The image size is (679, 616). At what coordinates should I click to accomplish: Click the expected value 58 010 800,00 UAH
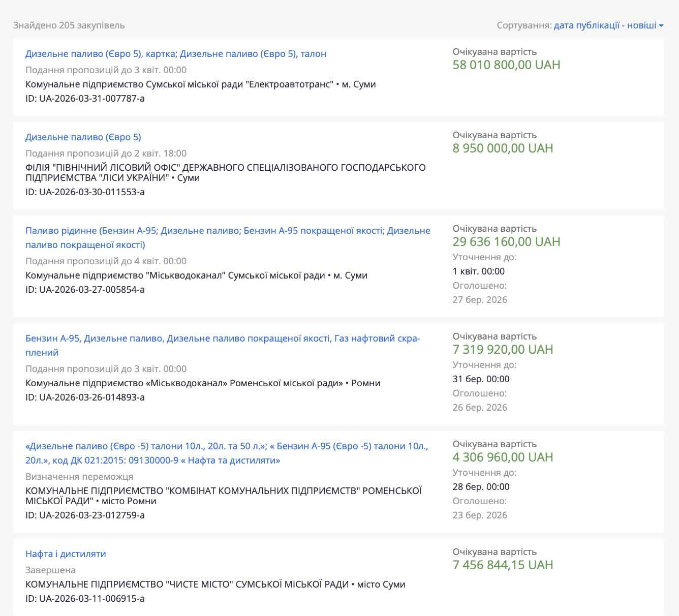tap(506, 65)
